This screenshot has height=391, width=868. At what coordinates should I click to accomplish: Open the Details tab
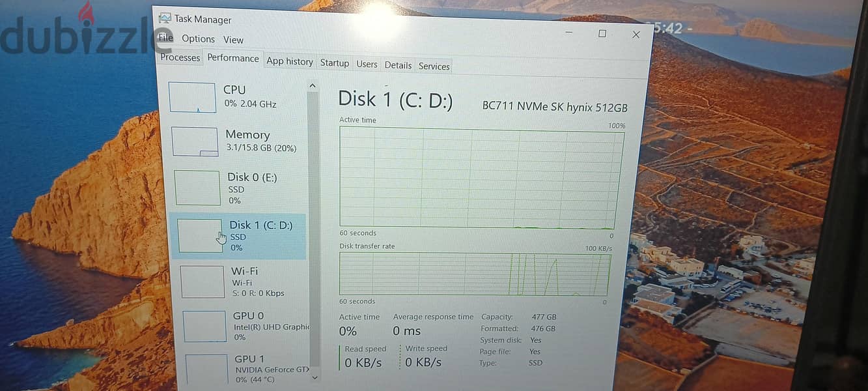[x=398, y=65]
